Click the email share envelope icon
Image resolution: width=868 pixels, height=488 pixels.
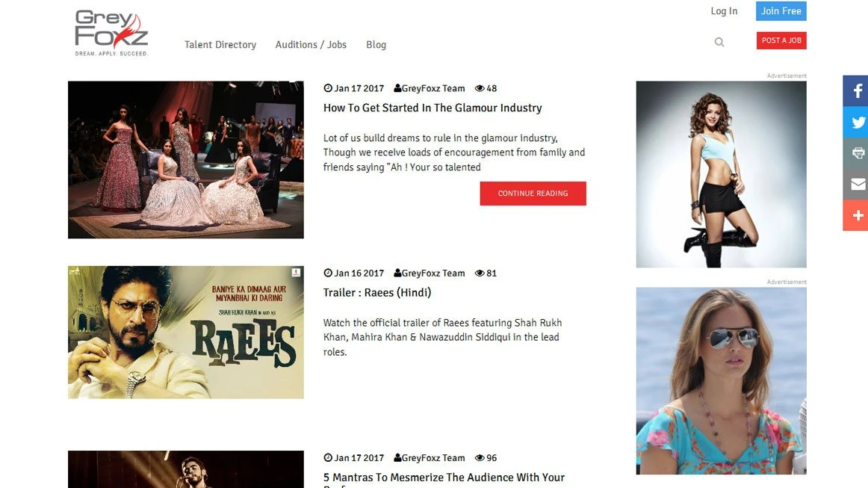point(857,185)
